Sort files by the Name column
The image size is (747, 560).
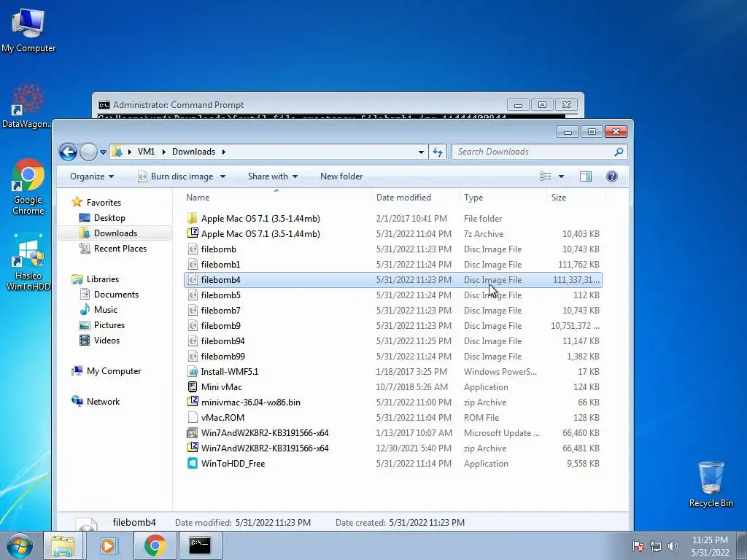276,198
